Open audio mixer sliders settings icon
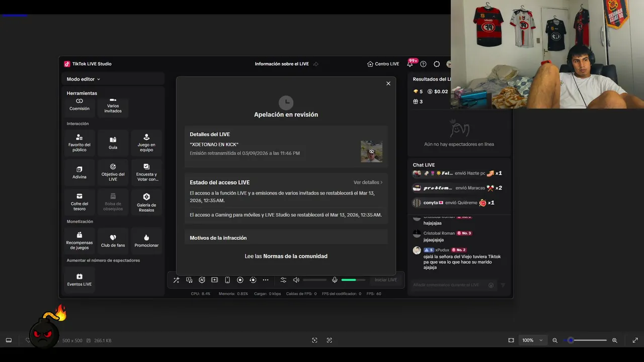Viewport: 644px width, 362px height. tap(283, 280)
